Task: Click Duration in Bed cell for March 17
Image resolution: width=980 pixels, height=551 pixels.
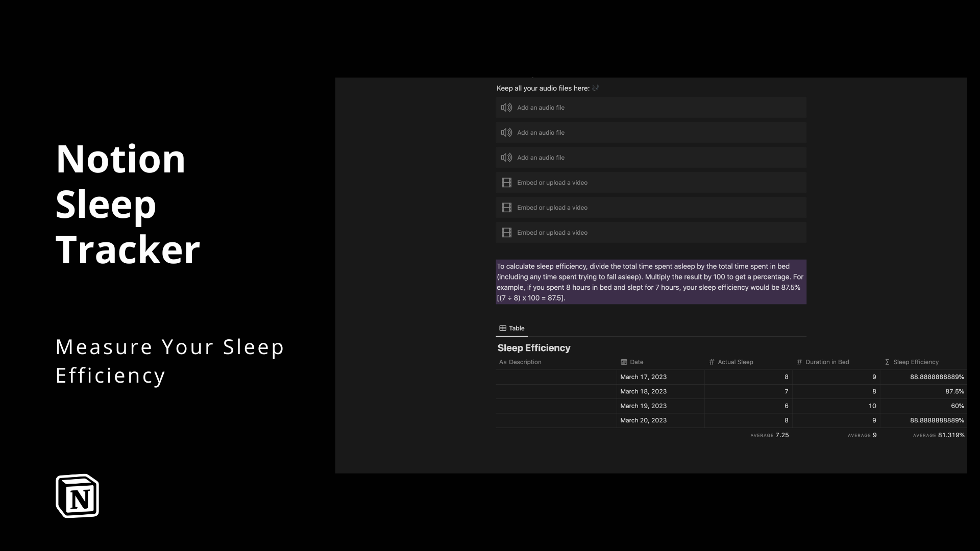Action: pyautogui.click(x=836, y=377)
